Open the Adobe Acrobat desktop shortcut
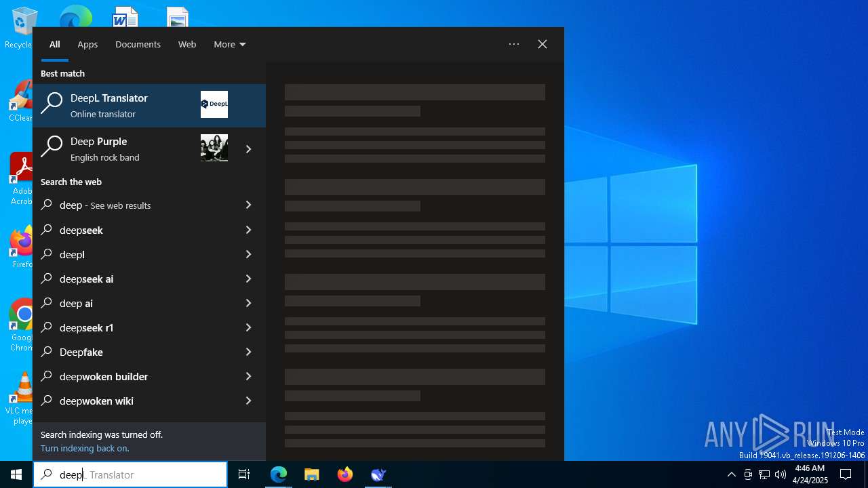This screenshot has height=488, width=868. click(x=20, y=179)
